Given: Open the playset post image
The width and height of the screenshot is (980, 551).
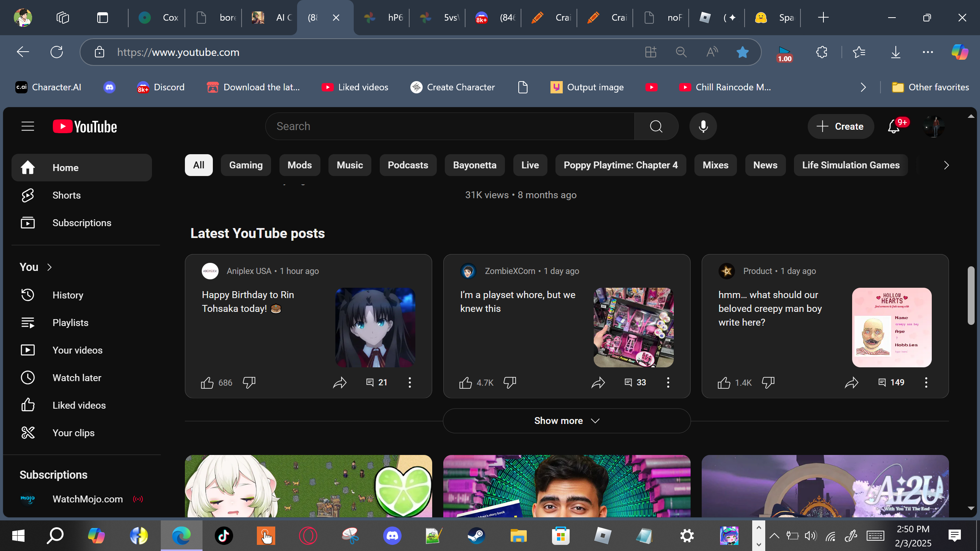Looking at the screenshot, I should (x=634, y=328).
